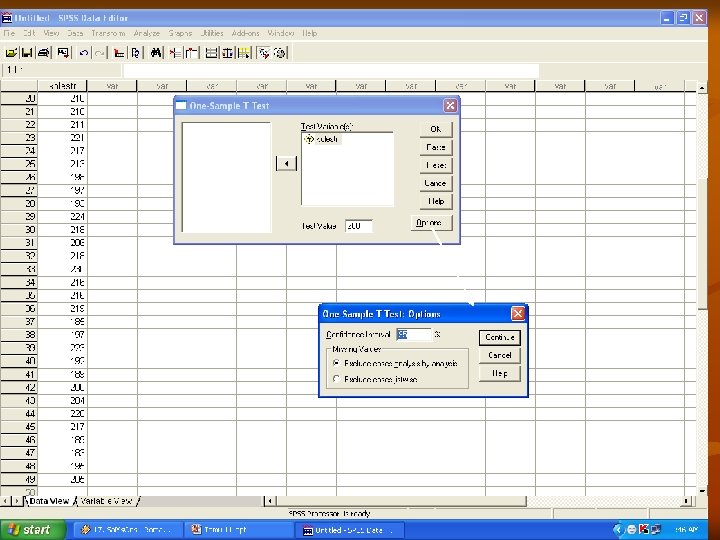Click the Windows Start button

tap(33, 530)
